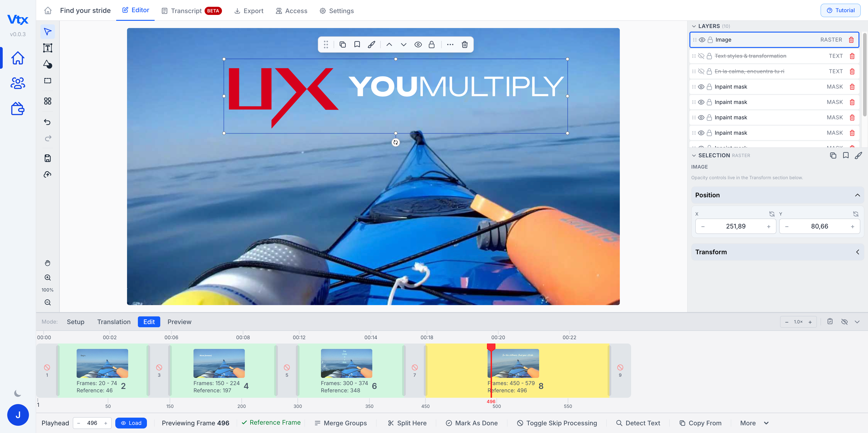Open the Tutorial
The height and width of the screenshot is (433, 868).
coord(840,10)
